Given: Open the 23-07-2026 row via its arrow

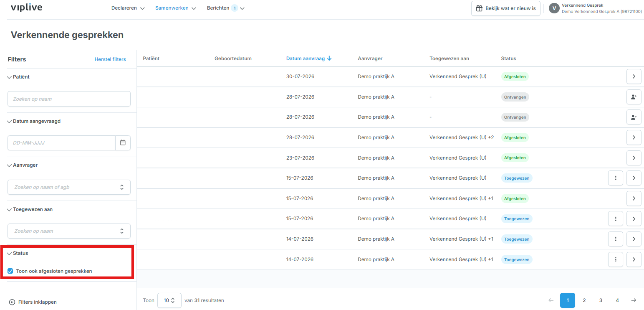Looking at the screenshot, I should click(x=634, y=158).
